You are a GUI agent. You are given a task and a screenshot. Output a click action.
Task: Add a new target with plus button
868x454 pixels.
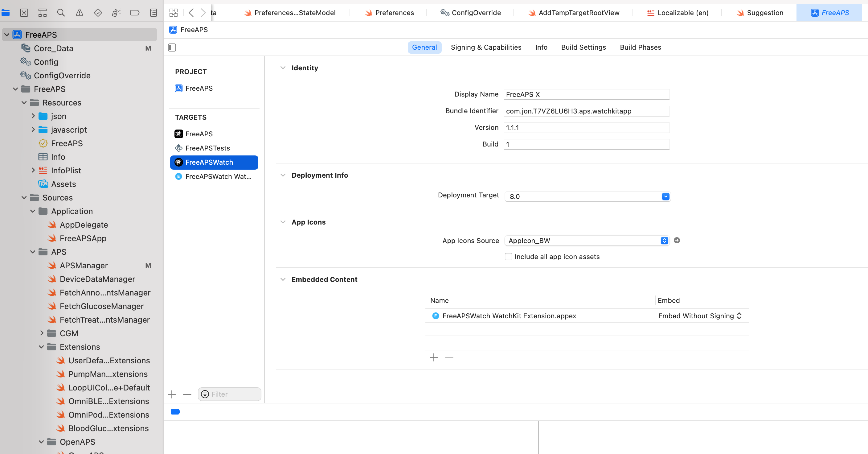tap(172, 394)
